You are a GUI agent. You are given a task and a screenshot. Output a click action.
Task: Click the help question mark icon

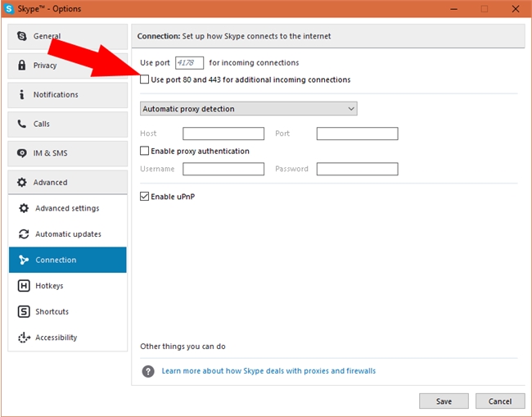148,371
